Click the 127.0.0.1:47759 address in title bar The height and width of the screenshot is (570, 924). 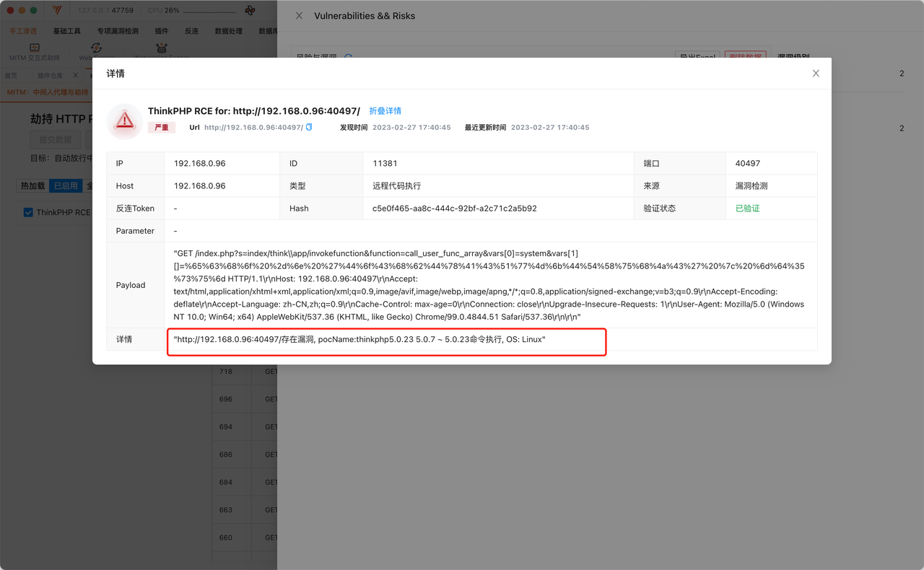105,11
